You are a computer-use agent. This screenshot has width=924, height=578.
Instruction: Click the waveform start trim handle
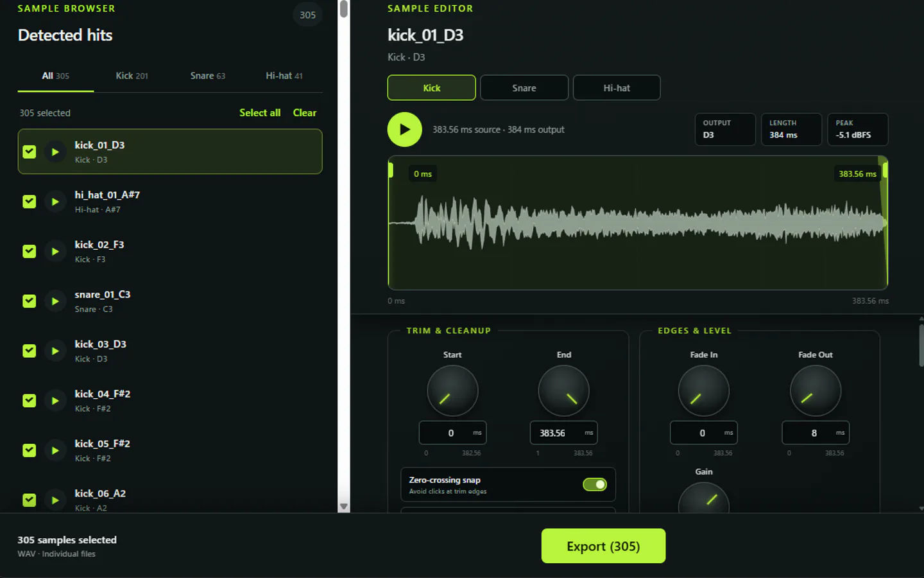pos(390,170)
